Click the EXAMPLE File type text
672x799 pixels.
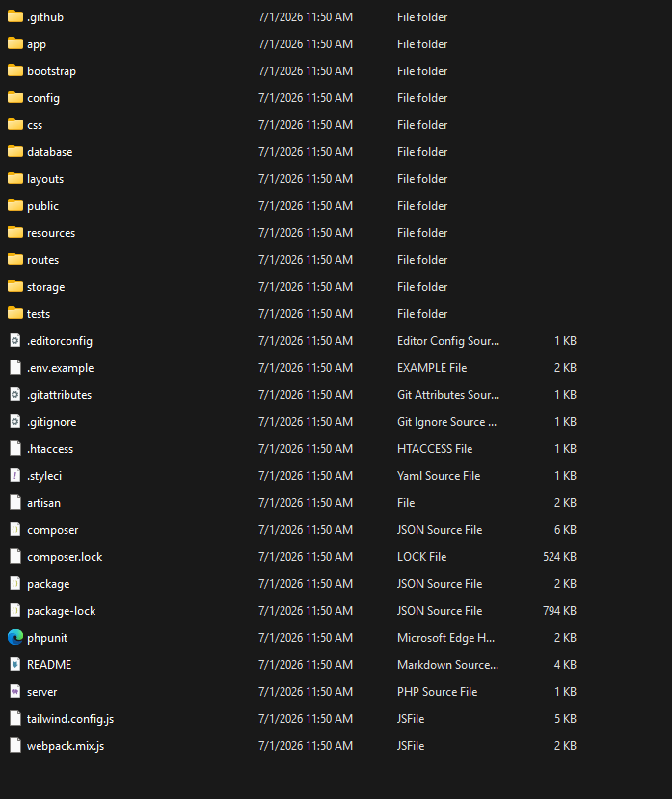tap(432, 368)
